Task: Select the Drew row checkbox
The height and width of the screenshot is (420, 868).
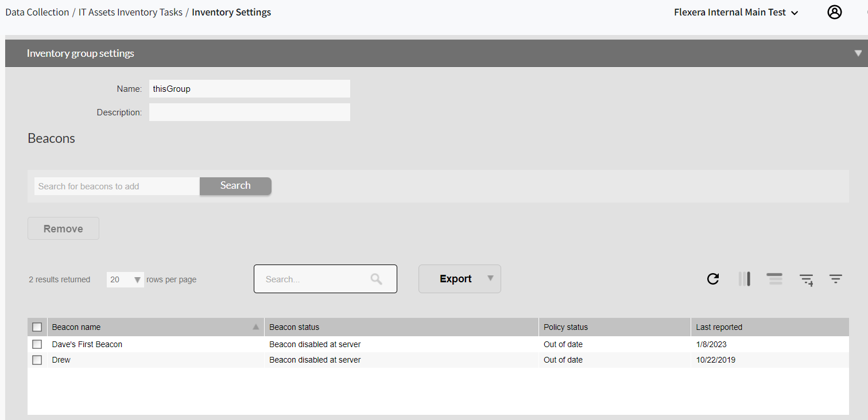Action: pyautogui.click(x=37, y=360)
